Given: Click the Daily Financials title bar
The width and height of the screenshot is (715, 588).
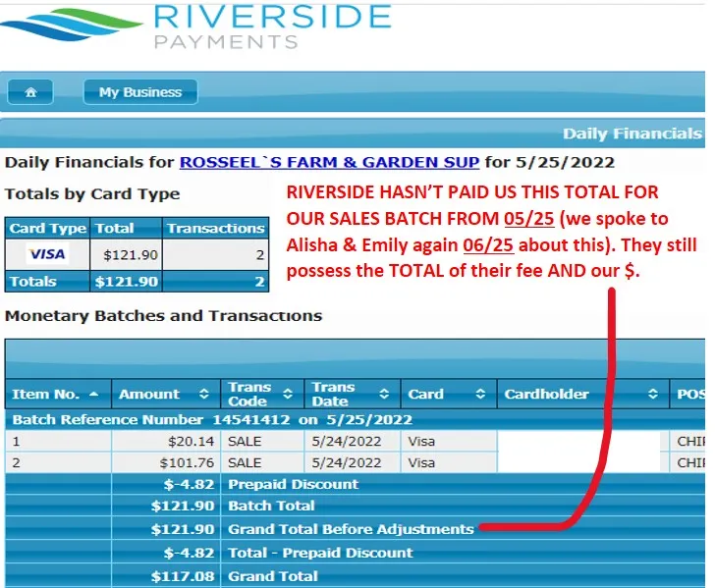Looking at the screenshot, I should [353, 134].
